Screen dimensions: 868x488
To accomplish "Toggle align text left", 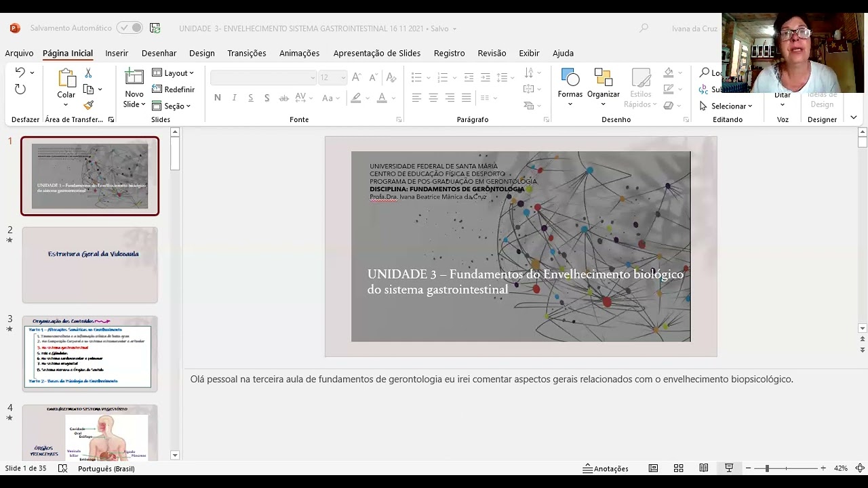I will (x=416, y=98).
